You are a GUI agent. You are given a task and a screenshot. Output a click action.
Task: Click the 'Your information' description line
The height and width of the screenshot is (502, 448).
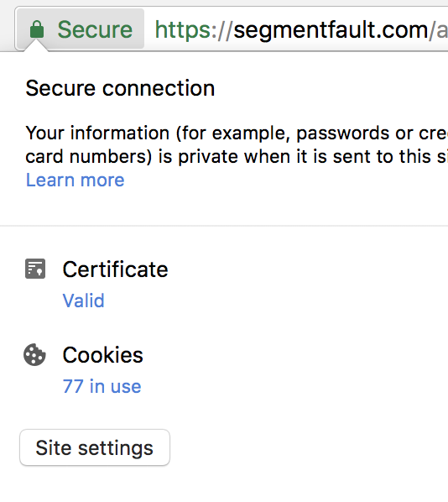point(237,133)
